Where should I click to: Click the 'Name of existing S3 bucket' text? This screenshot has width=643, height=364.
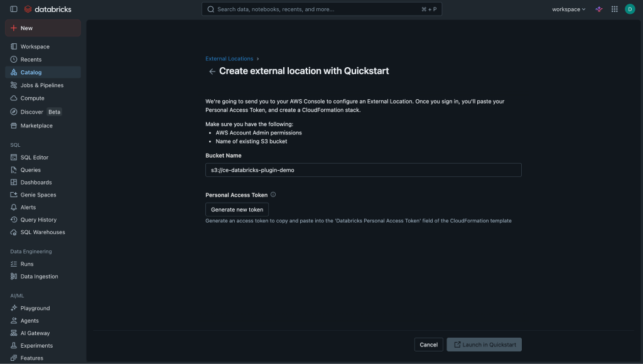[251, 141]
